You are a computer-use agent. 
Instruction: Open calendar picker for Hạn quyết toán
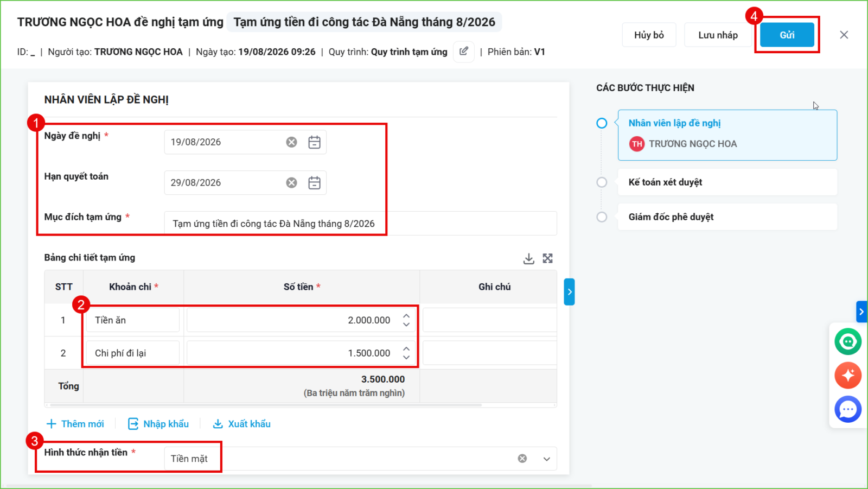tap(314, 183)
